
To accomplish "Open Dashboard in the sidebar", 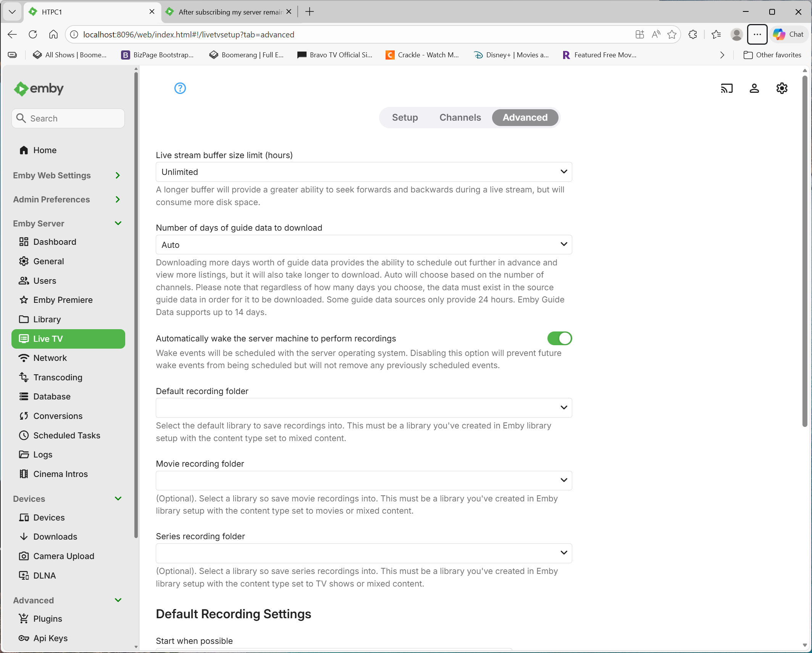I will [55, 242].
